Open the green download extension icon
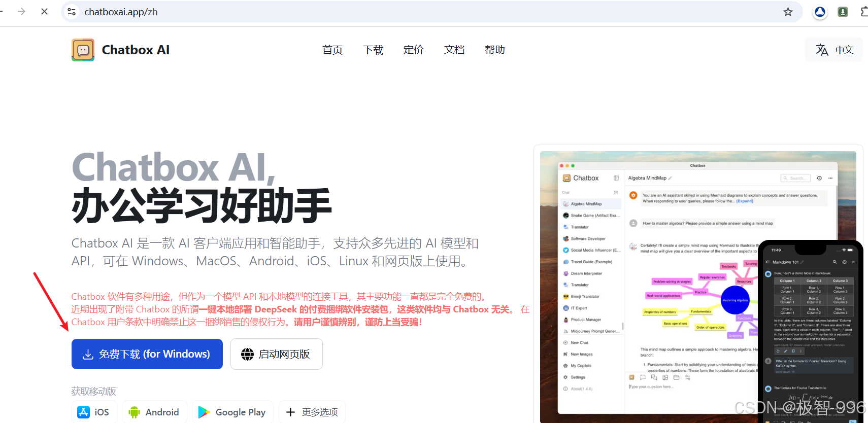 (x=843, y=12)
